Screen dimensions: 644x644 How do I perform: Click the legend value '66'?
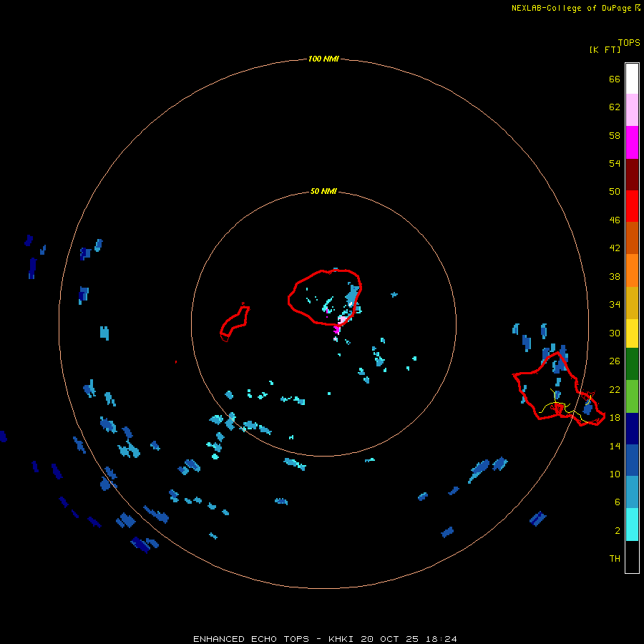[615, 79]
